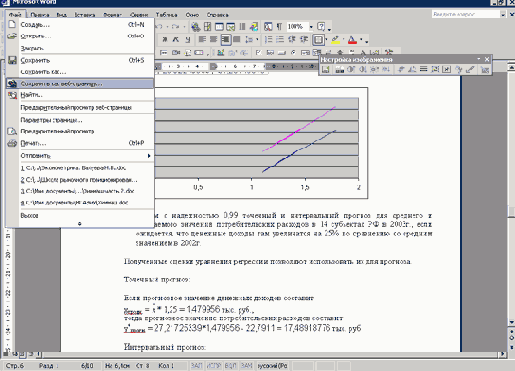Open the zoom 100% dropdown arrow
515x371 pixels.
311,27
